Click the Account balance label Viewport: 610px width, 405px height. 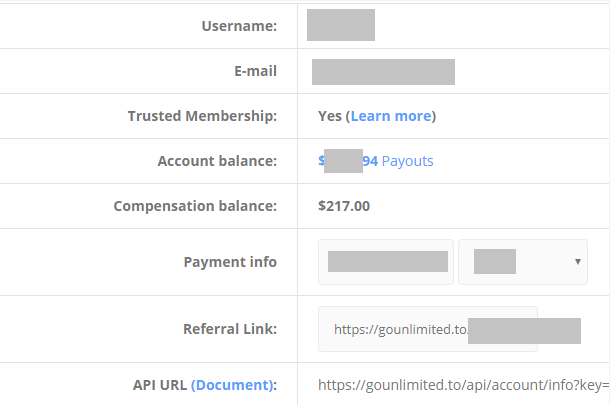pos(217,161)
